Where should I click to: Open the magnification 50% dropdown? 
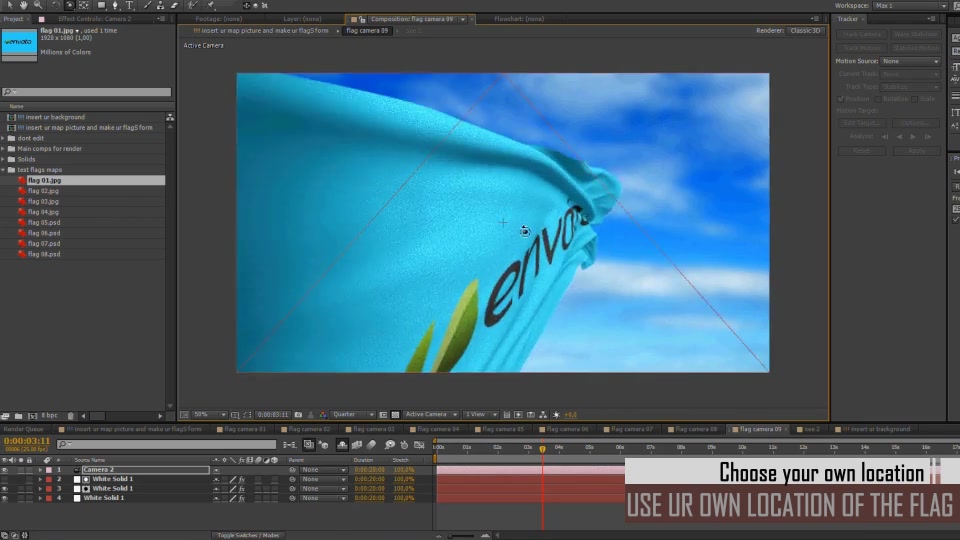[209, 414]
